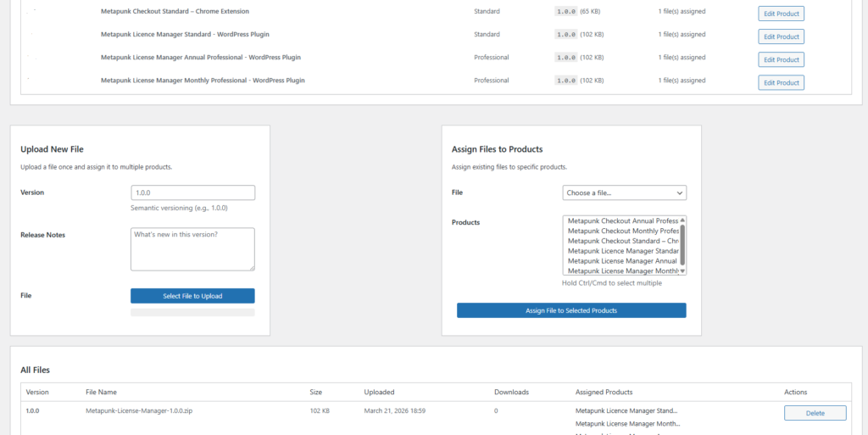The width and height of the screenshot is (868, 435).
Task: Click the Products listbox scrollbar thumb
Action: [x=682, y=244]
